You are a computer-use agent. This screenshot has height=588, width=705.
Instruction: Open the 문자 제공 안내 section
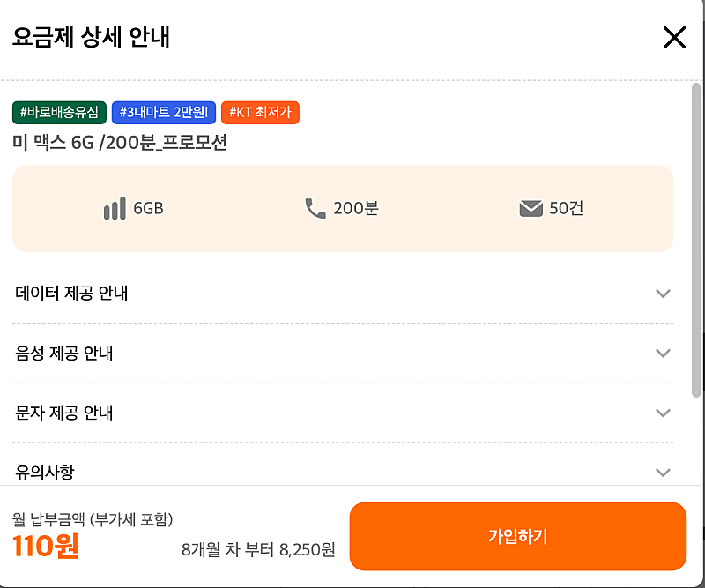coord(64,413)
